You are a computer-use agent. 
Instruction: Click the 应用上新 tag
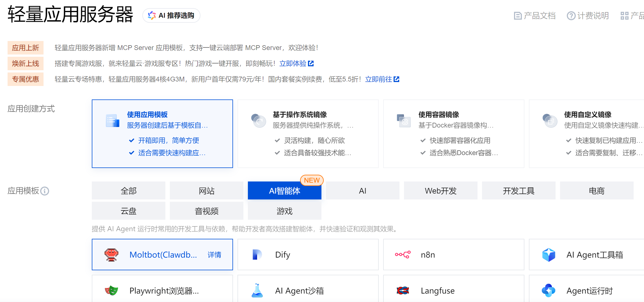point(26,48)
